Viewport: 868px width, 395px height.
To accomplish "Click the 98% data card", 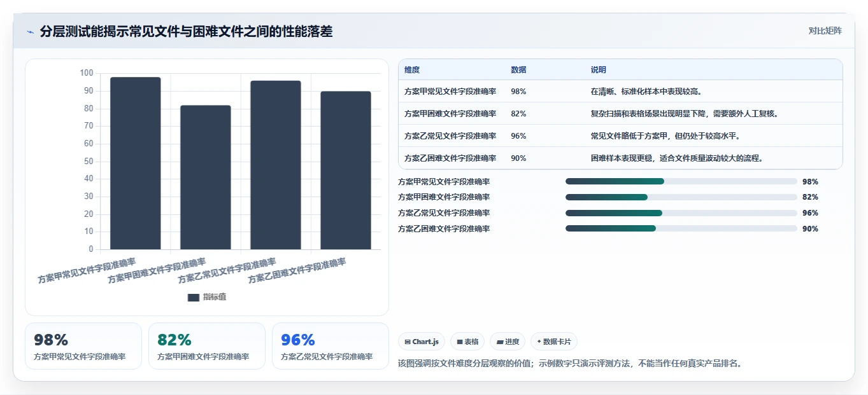I will [83, 346].
